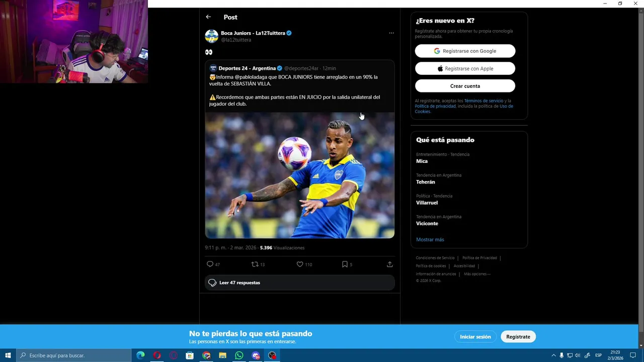Image resolution: width=644 pixels, height=362 pixels.
Task: Open the post's three-dot more menu
Action: point(391,33)
